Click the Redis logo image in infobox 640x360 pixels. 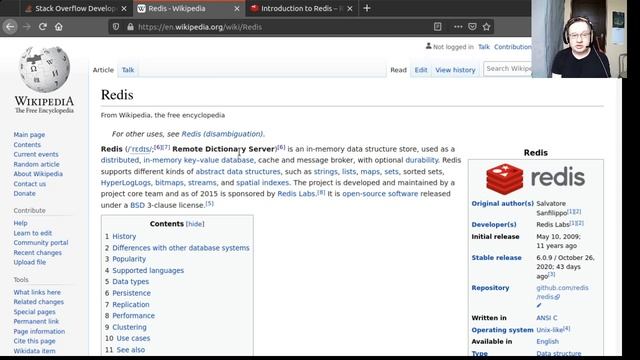[536, 178]
